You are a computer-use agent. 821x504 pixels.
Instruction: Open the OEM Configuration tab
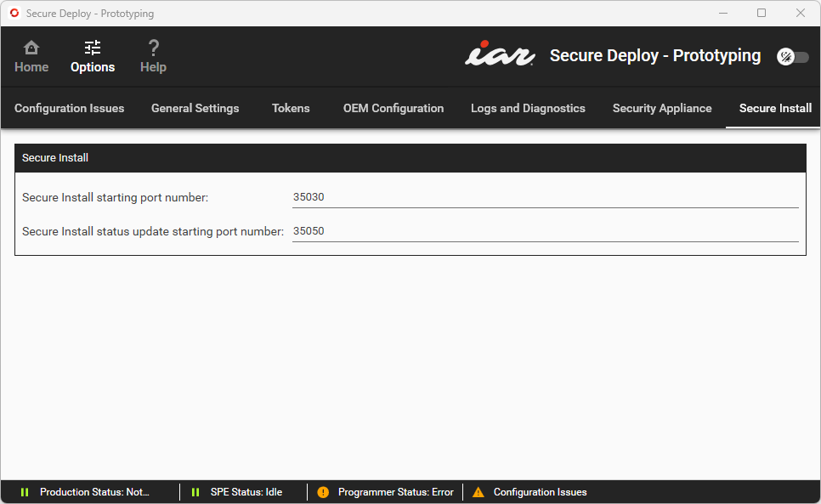393,108
